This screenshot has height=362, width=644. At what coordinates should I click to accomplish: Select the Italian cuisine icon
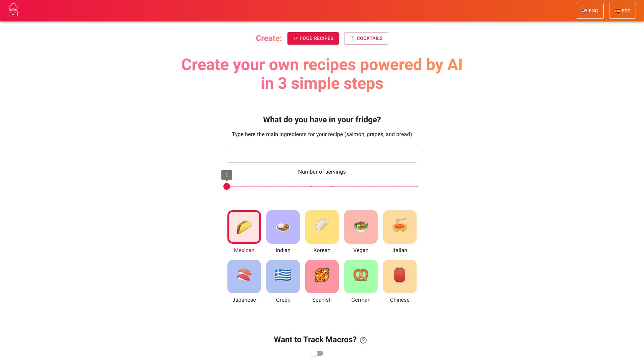400,227
